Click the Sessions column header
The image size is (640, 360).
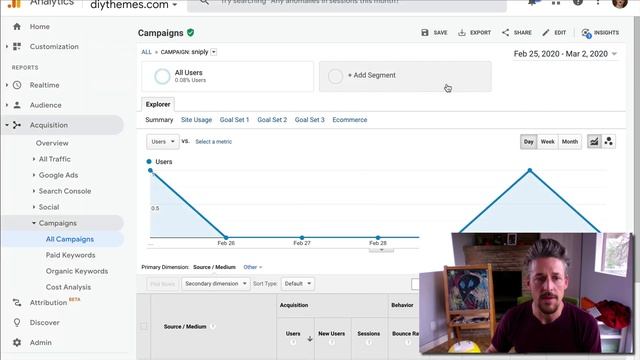pyautogui.click(x=369, y=333)
